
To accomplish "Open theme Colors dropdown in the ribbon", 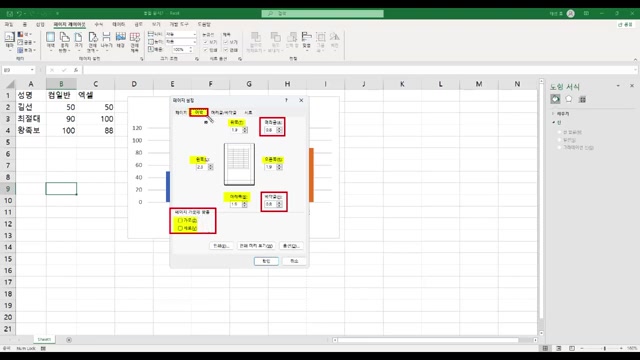I will (x=25, y=35).
